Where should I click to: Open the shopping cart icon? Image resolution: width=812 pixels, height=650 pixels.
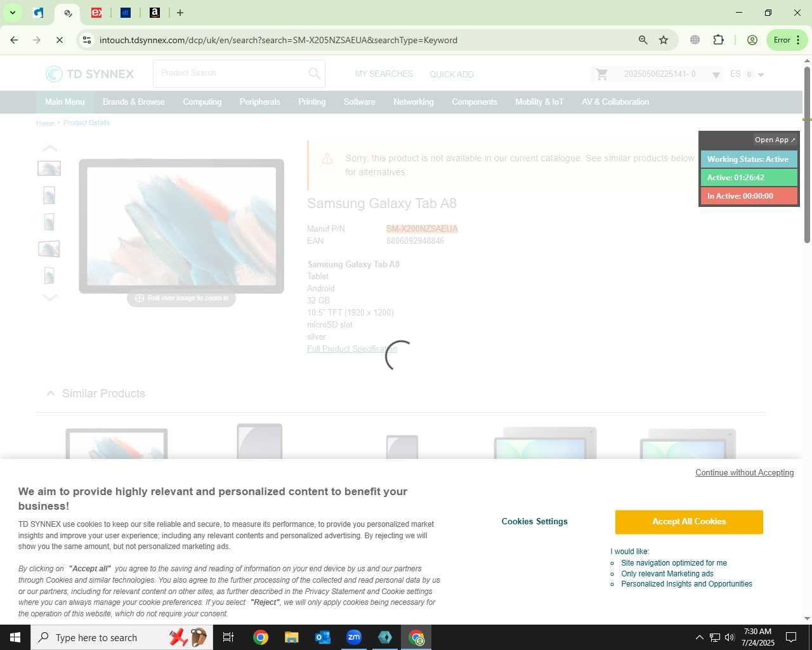602,74
